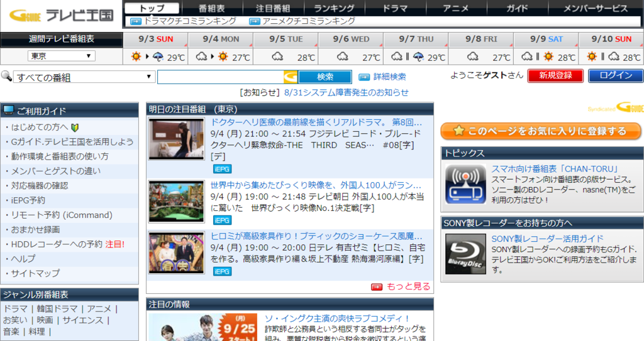Click the 9/3 SUN sunny weather icon
Viewport: 644px width, 341px height.
pos(136,57)
